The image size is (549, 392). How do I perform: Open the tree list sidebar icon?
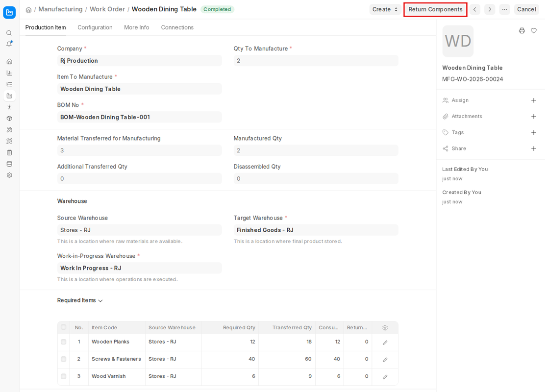point(9,84)
